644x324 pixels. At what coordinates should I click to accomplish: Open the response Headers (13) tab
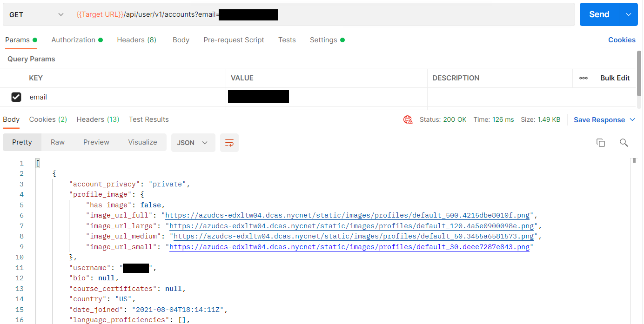tap(98, 119)
